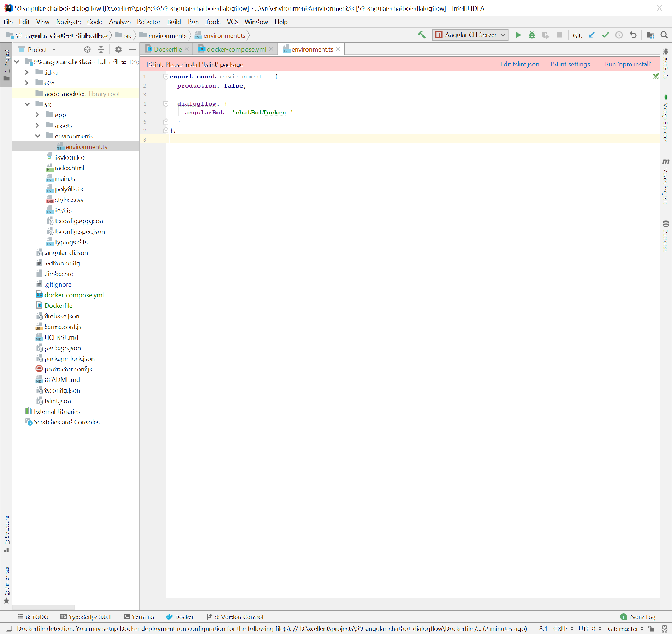Select package.json in the project tree

[63, 348]
